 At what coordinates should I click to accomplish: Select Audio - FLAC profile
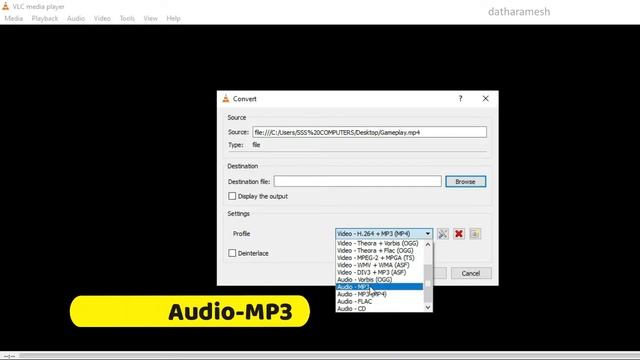click(x=380, y=302)
